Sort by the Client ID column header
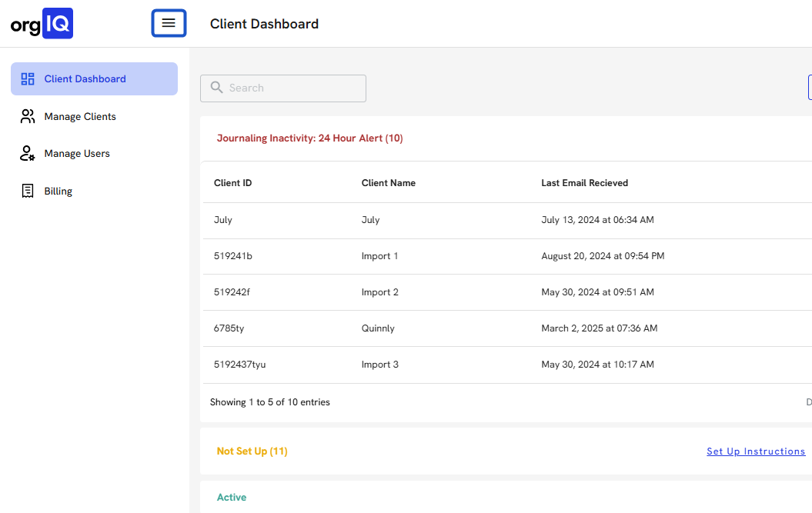812x513 pixels. pyautogui.click(x=232, y=183)
